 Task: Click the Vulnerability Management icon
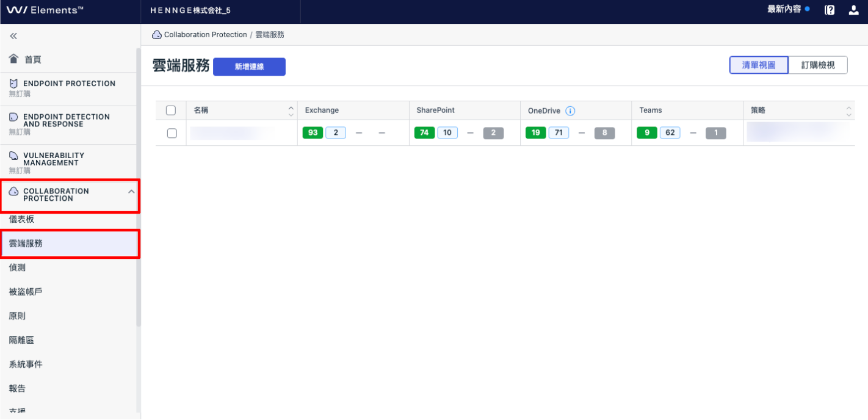[x=13, y=156]
